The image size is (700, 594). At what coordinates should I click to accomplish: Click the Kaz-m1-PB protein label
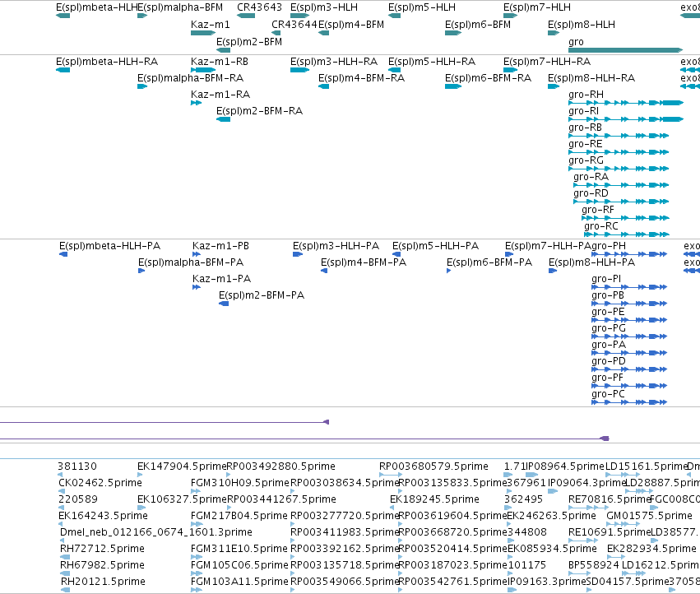coord(220,246)
